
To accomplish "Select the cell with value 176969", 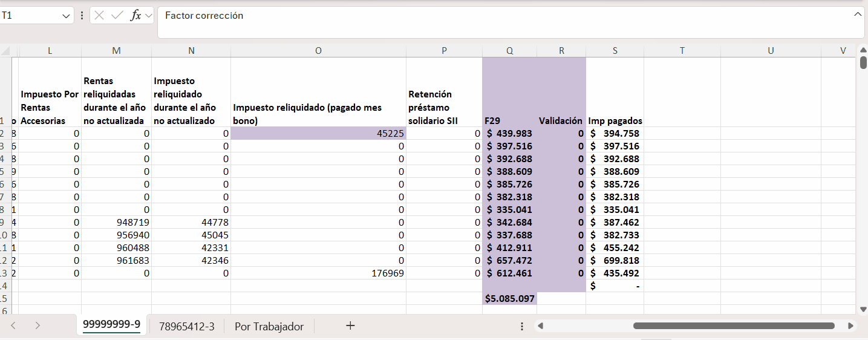I will tap(318, 273).
